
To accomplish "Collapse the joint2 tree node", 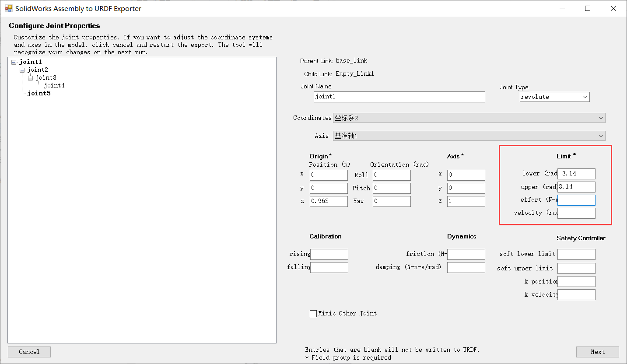I will [x=22, y=70].
